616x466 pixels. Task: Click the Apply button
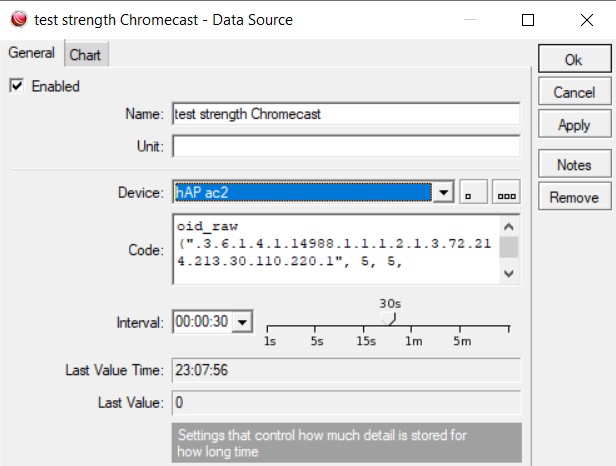point(574,125)
